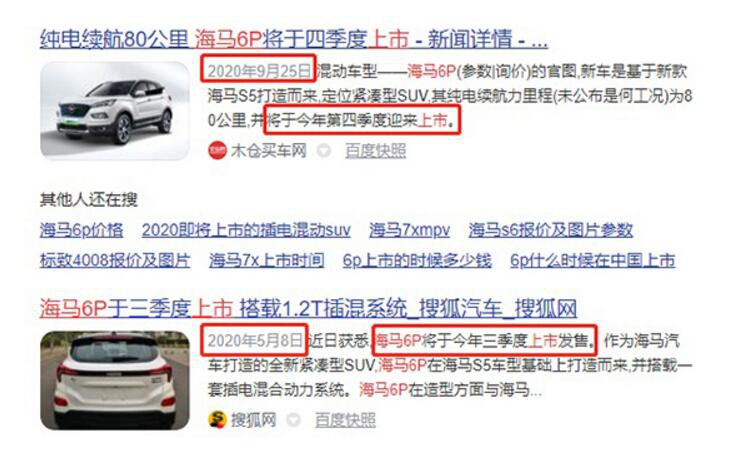Select related search 海马7x上市时间
Screen dimensions: 738x457
tap(266, 260)
